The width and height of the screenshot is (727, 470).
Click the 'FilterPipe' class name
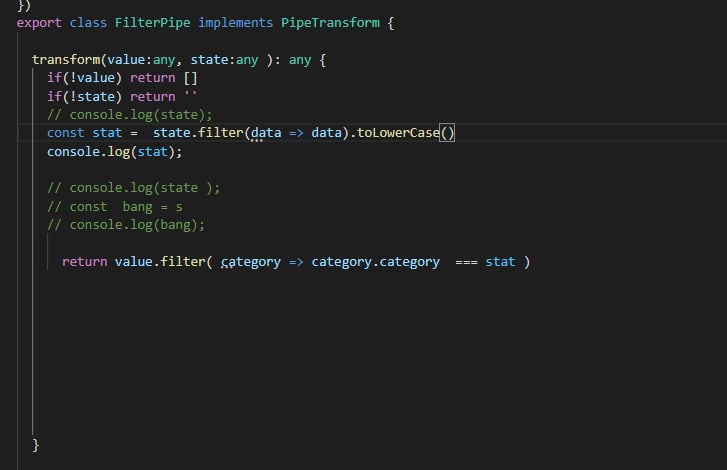pos(153,23)
